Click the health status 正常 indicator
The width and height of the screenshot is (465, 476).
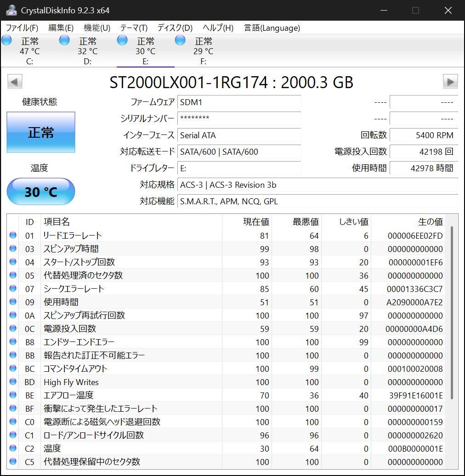pyautogui.click(x=40, y=132)
